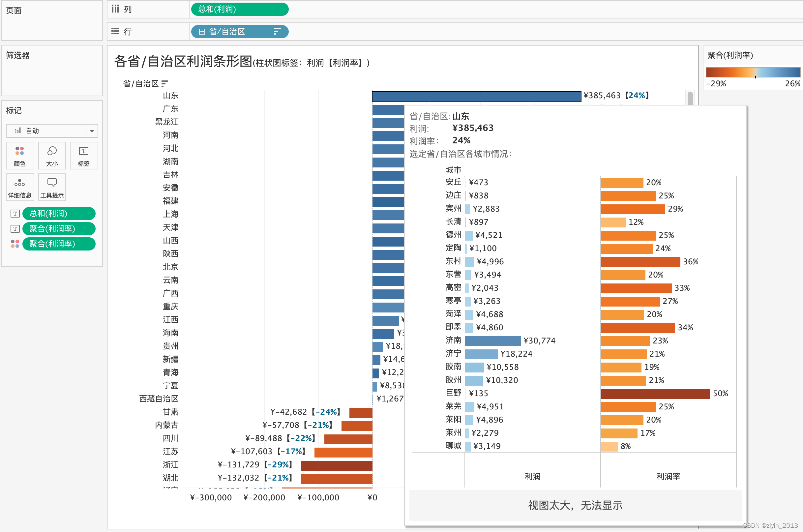The image size is (803, 532).
Task: Click the 山东 profit bar
Action: (x=476, y=96)
